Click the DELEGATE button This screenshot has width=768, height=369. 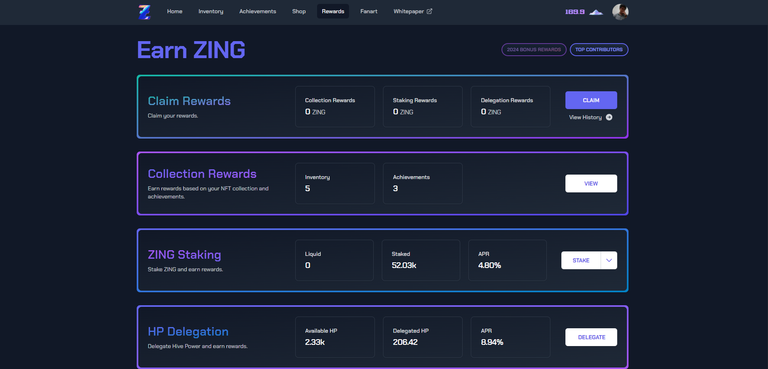click(x=591, y=337)
